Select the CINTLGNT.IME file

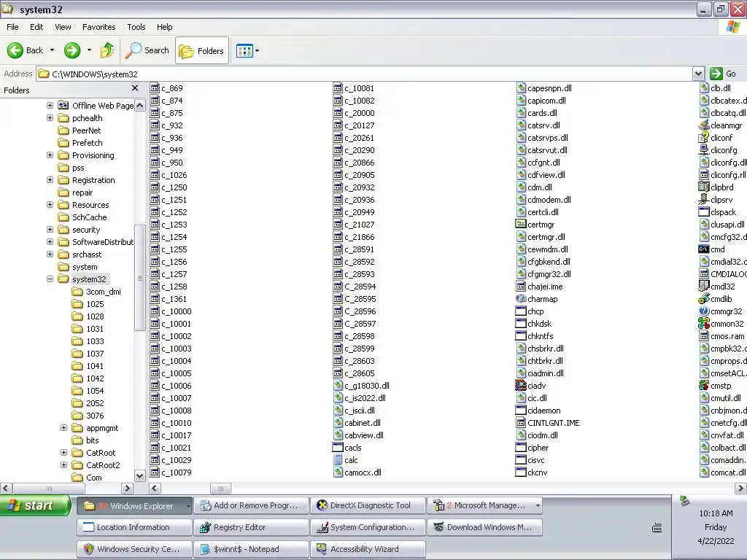point(549,422)
